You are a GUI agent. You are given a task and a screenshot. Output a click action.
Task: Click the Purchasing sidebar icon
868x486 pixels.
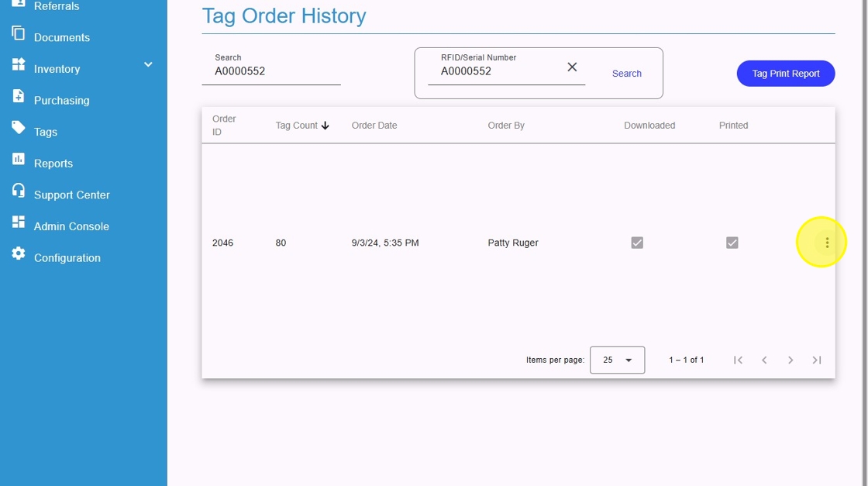(19, 96)
